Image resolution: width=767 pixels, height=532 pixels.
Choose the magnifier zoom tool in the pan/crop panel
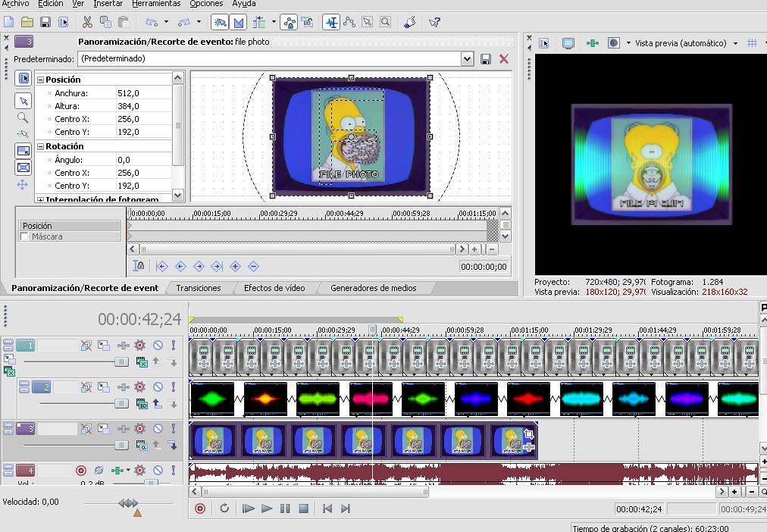point(23,117)
